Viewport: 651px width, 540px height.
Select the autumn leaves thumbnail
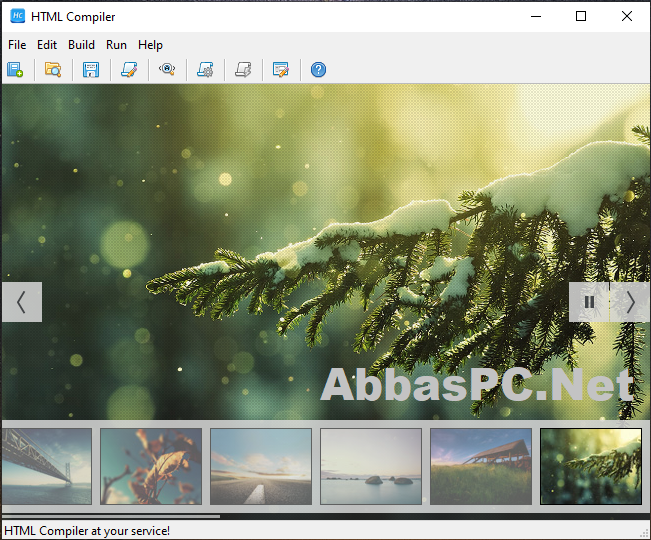coord(151,467)
